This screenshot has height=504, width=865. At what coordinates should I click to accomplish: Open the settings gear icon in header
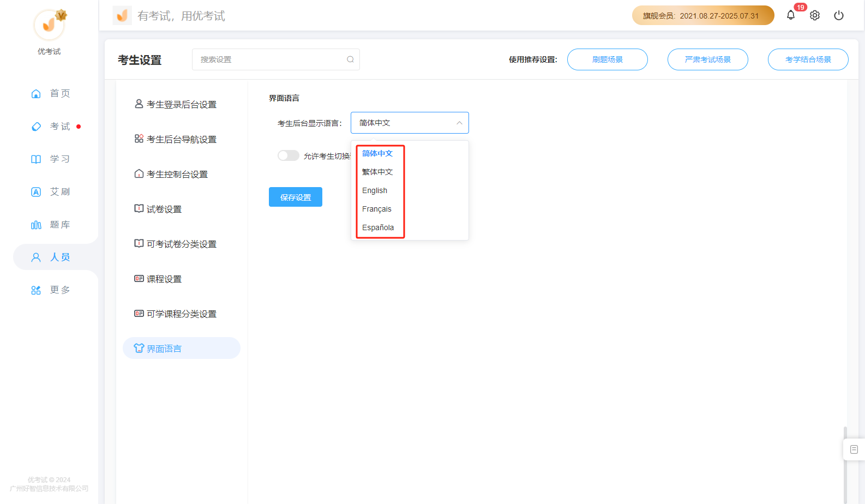[x=815, y=15]
